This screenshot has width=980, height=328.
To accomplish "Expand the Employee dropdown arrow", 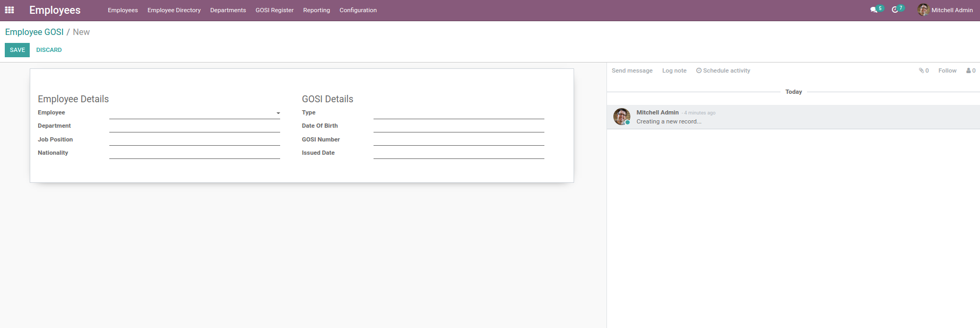I will 278,113.
